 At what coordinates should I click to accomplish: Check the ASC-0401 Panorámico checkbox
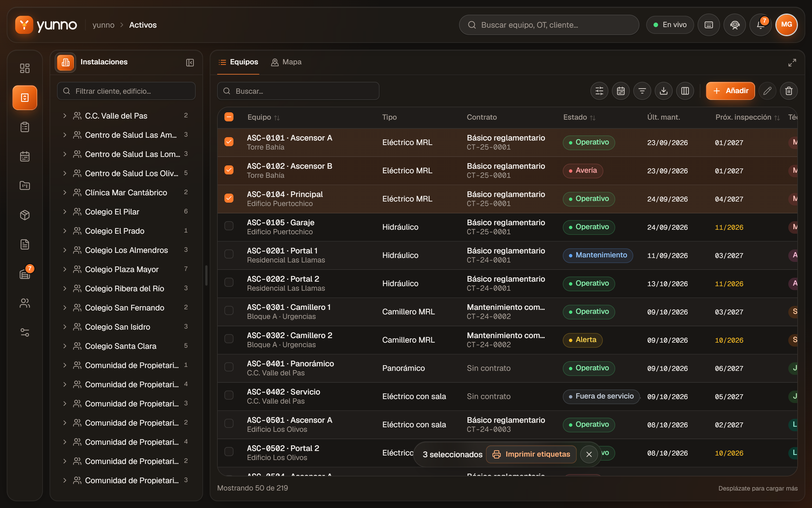pyautogui.click(x=229, y=367)
